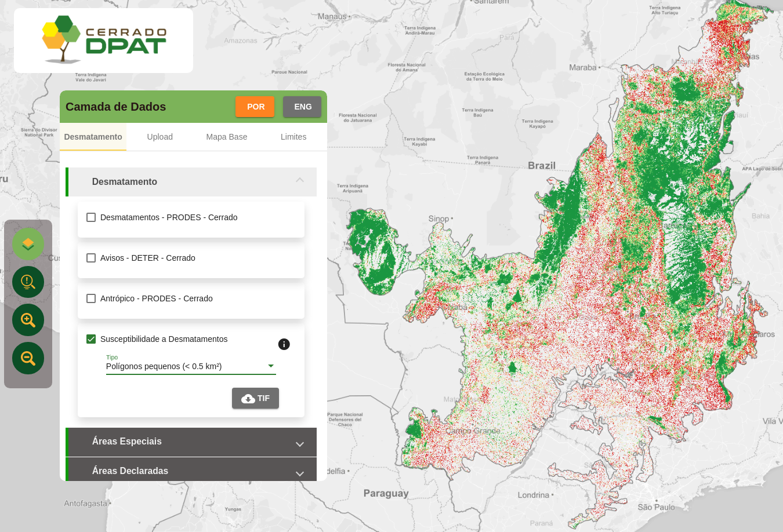Expand the Áreas Especiais section

tap(191, 442)
